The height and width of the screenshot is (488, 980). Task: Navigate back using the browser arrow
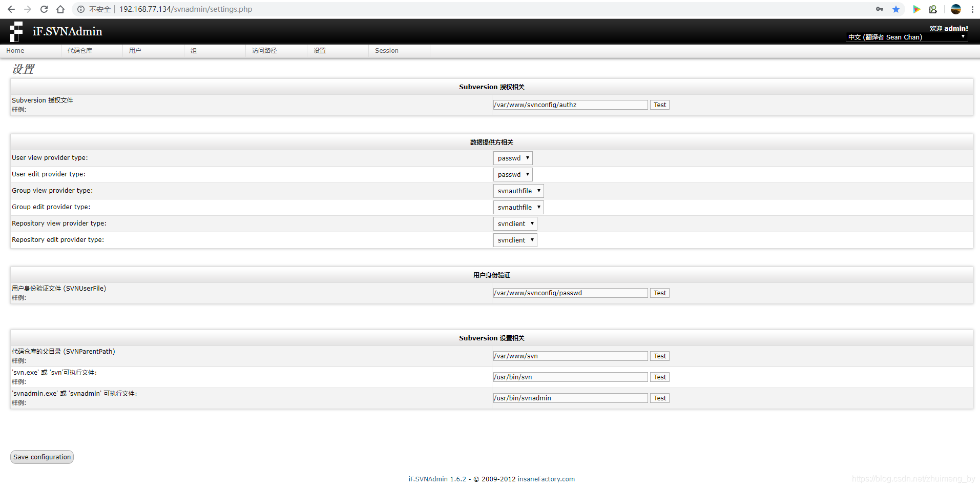(x=11, y=9)
